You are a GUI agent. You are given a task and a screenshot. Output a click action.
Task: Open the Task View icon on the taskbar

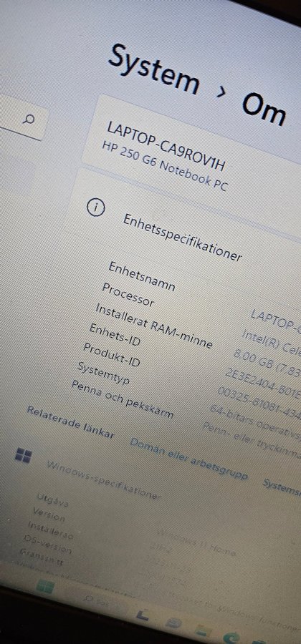142,615
